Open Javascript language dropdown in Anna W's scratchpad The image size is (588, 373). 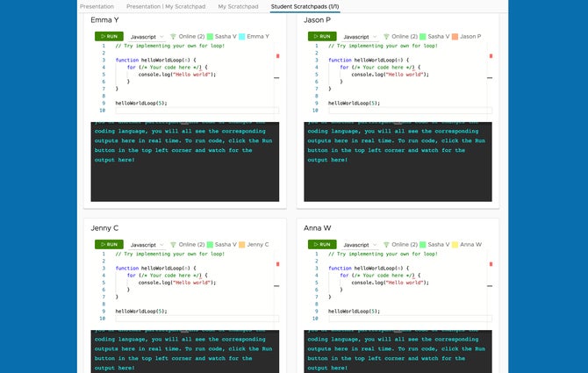(360, 245)
